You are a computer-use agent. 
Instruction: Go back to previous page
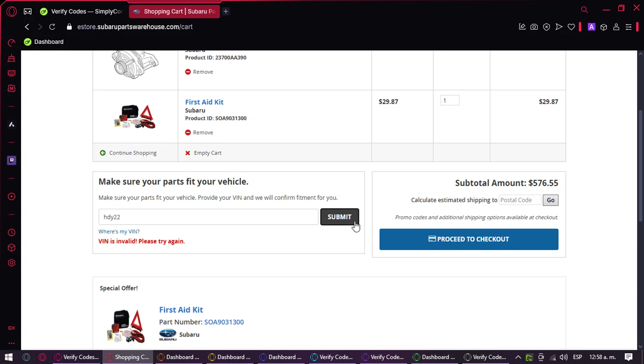pyautogui.click(x=27, y=27)
